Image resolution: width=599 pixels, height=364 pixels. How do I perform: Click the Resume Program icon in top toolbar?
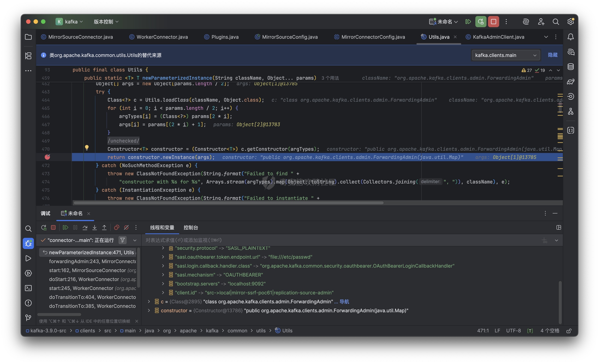[468, 22]
